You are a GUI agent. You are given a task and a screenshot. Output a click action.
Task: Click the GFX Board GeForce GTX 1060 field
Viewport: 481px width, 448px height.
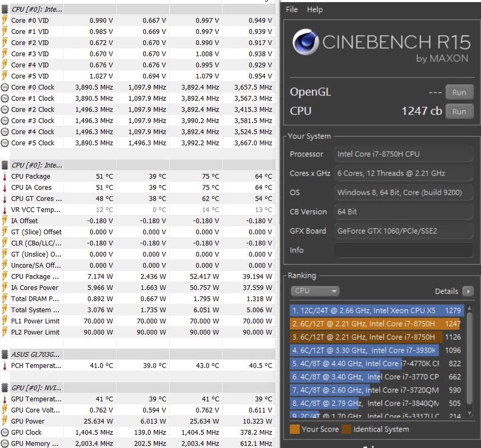[x=403, y=231]
